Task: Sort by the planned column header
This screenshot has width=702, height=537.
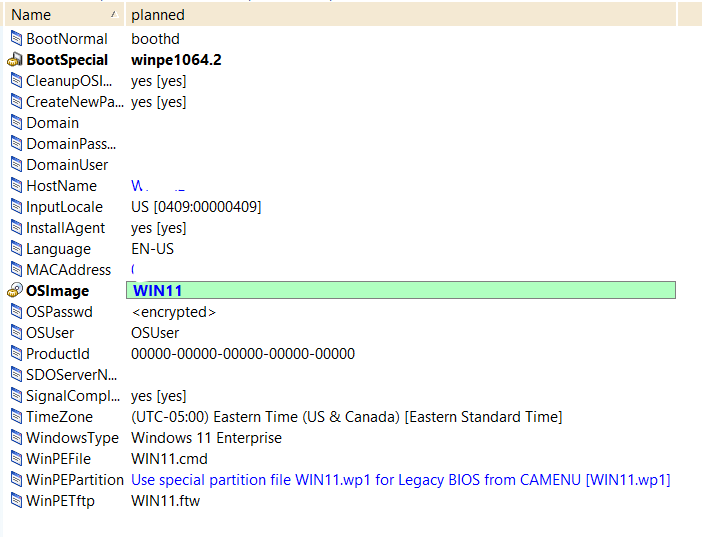Action: click(x=401, y=15)
